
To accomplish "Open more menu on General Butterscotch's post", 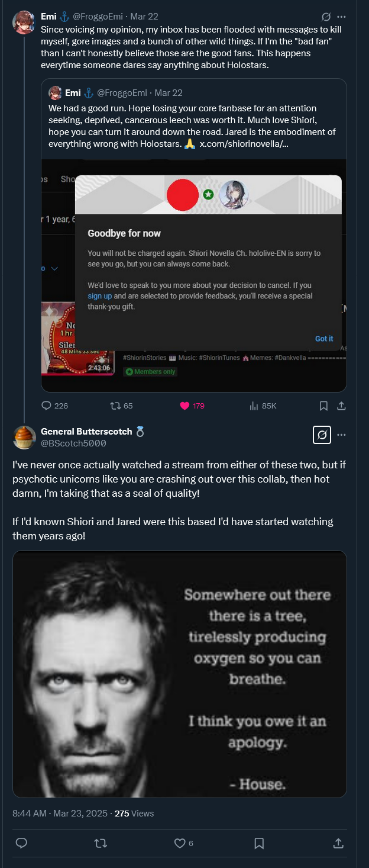I will [x=341, y=435].
